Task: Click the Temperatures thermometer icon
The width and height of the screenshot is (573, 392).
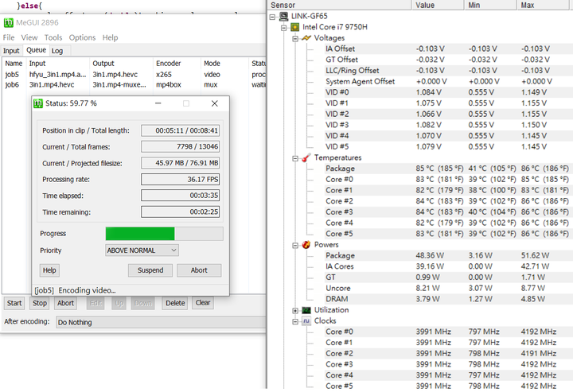Action: pos(306,157)
